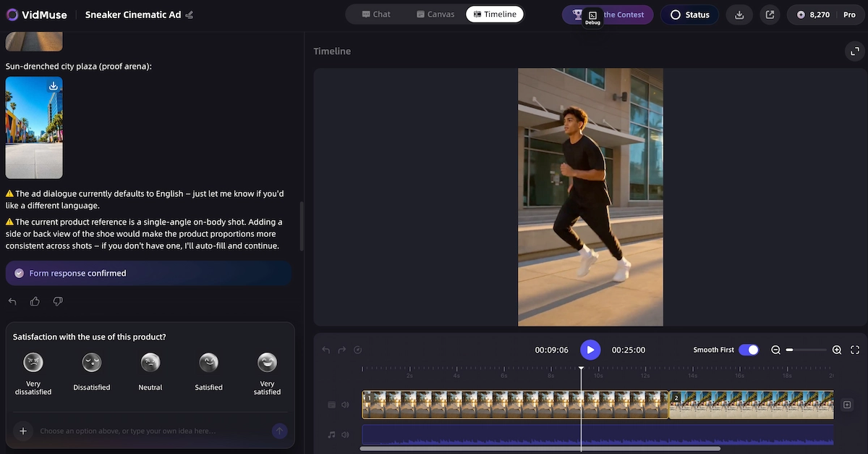Click the timeline playhead marker
The width and height of the screenshot is (868, 454).
point(581,369)
